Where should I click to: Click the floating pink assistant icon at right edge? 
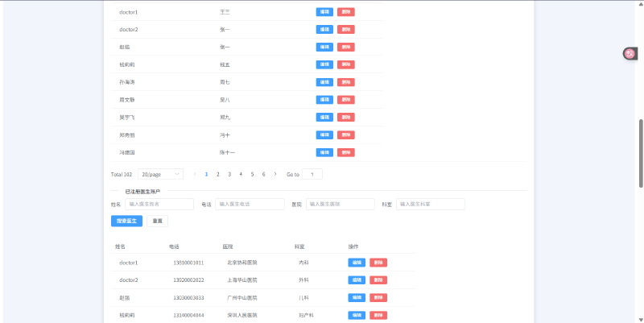click(x=630, y=54)
